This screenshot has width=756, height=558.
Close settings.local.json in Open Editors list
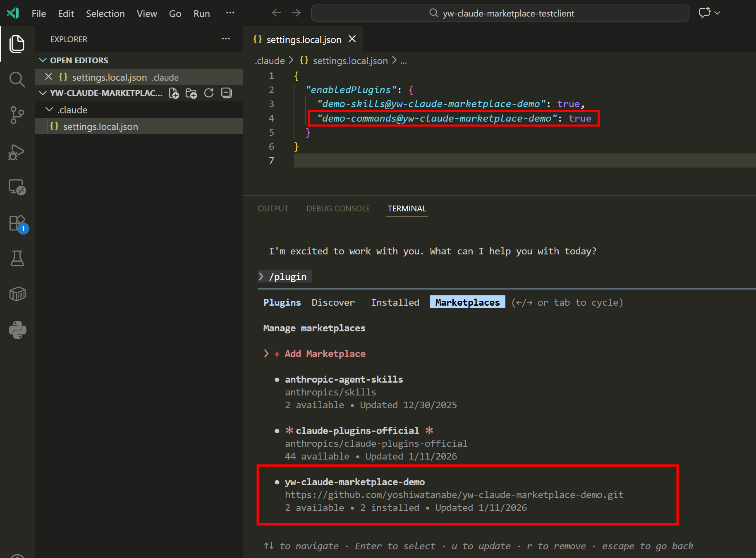tap(48, 77)
